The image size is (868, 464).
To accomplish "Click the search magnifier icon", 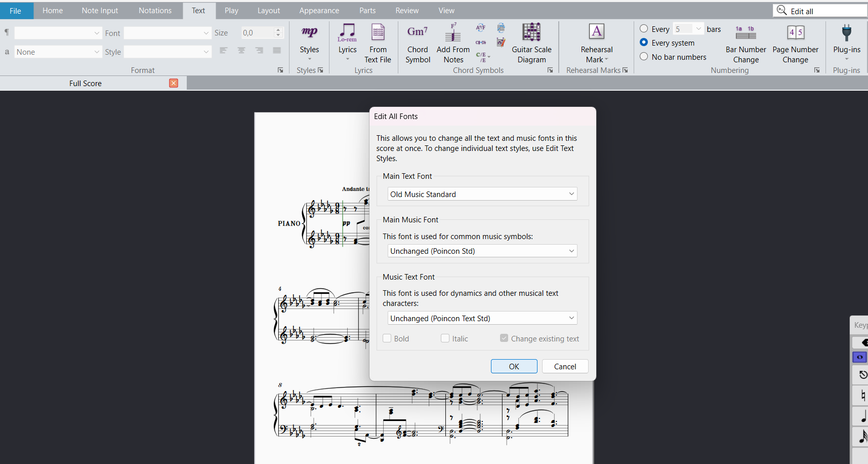I will point(781,11).
